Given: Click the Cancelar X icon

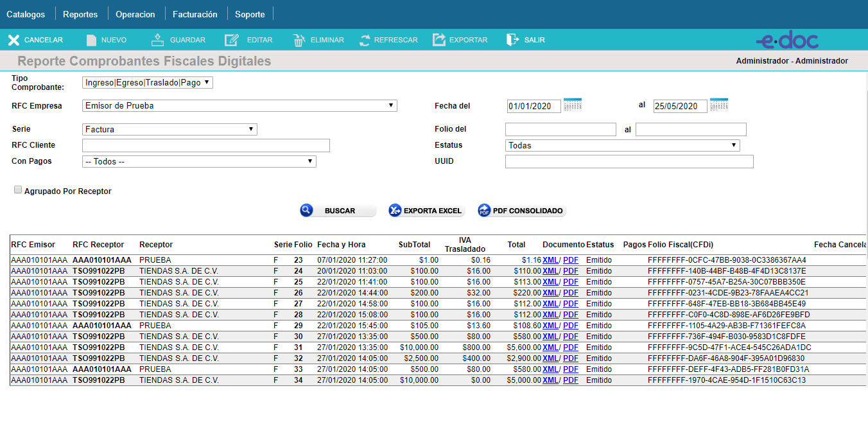Looking at the screenshot, I should coord(13,40).
